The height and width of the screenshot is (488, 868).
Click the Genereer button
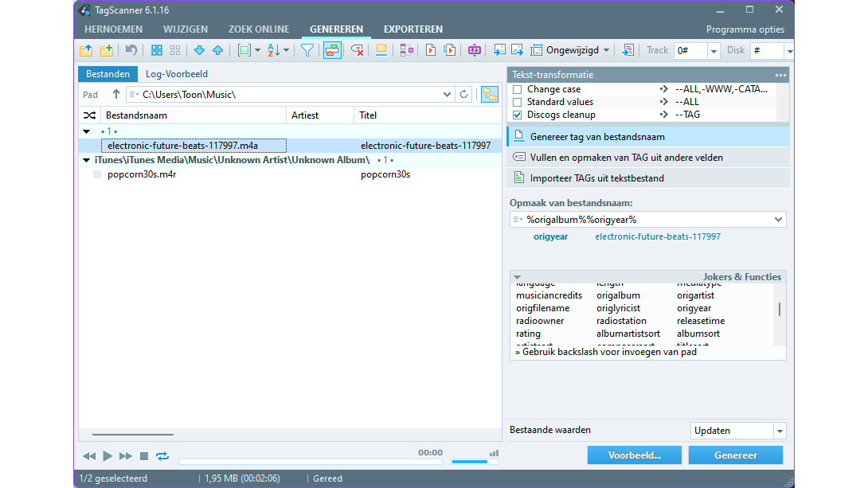pos(735,455)
